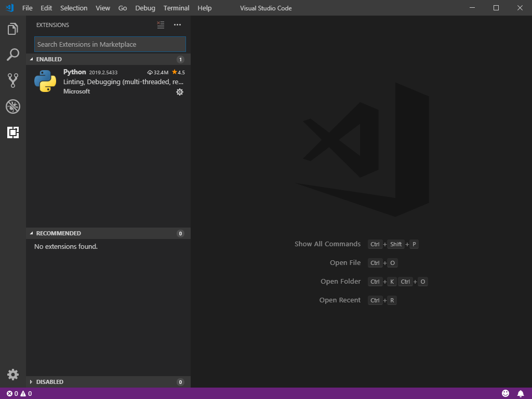Click the Open File shortcut label
Image resolution: width=532 pixels, height=399 pixels.
point(345,262)
